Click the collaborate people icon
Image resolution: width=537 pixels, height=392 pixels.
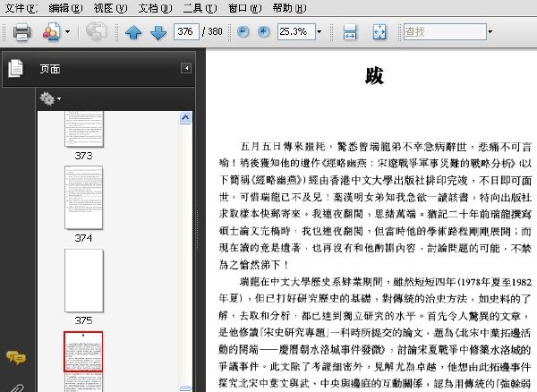51,32
